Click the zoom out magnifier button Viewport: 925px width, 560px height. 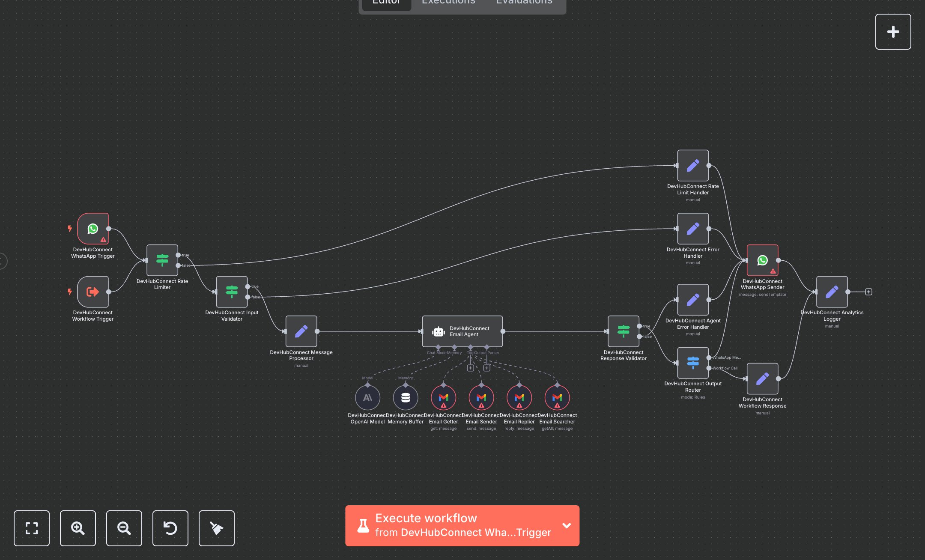point(124,528)
